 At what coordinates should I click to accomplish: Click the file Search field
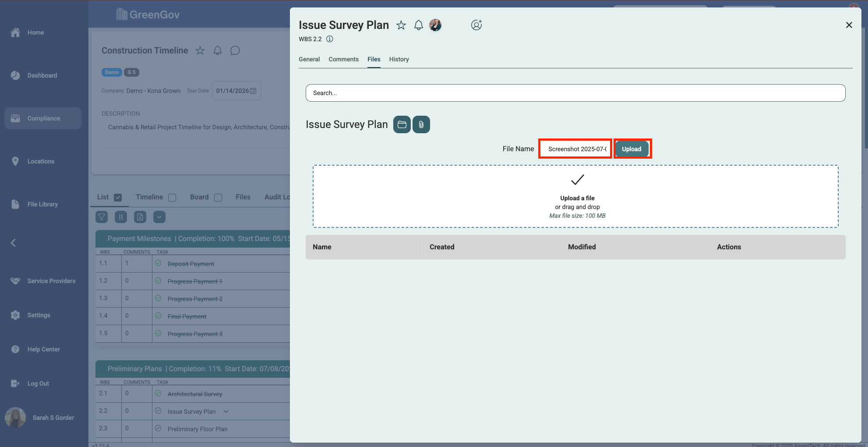pos(575,93)
